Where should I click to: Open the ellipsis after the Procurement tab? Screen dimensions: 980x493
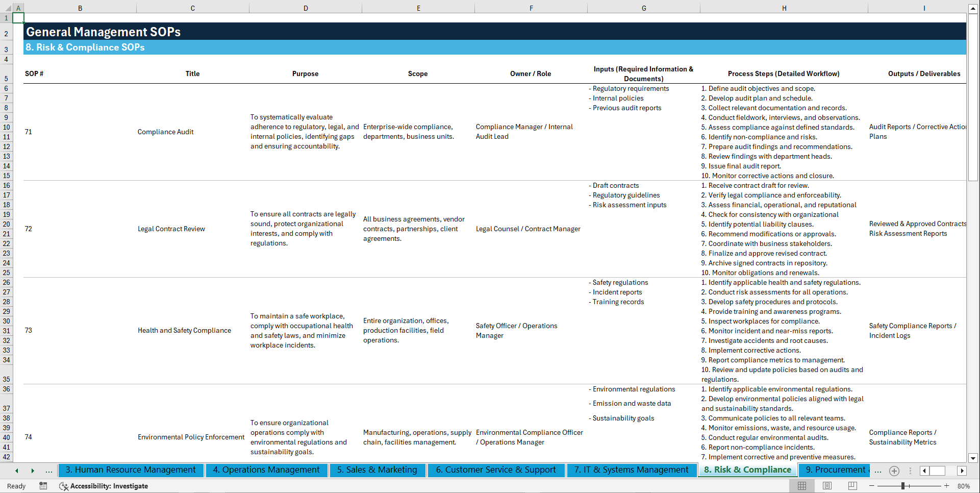(878, 471)
